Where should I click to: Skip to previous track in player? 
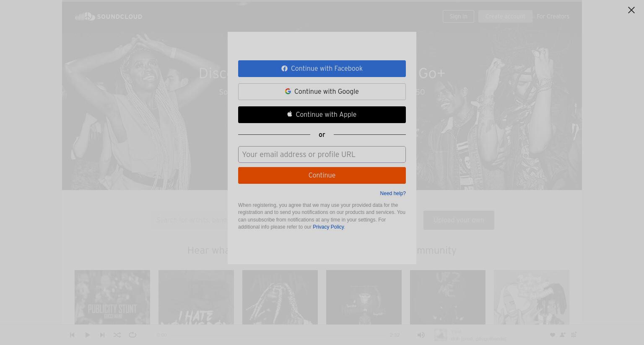(x=72, y=335)
